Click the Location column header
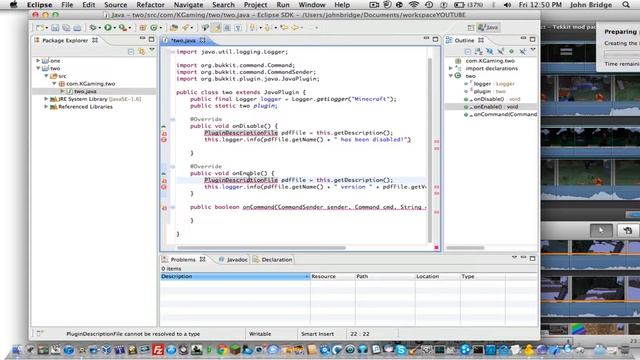This screenshot has width=640, height=360. (438, 276)
